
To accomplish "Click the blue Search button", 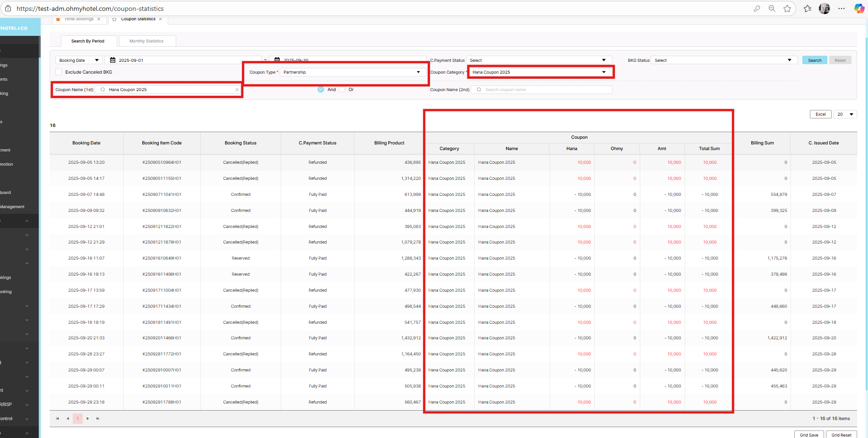I will 814,60.
